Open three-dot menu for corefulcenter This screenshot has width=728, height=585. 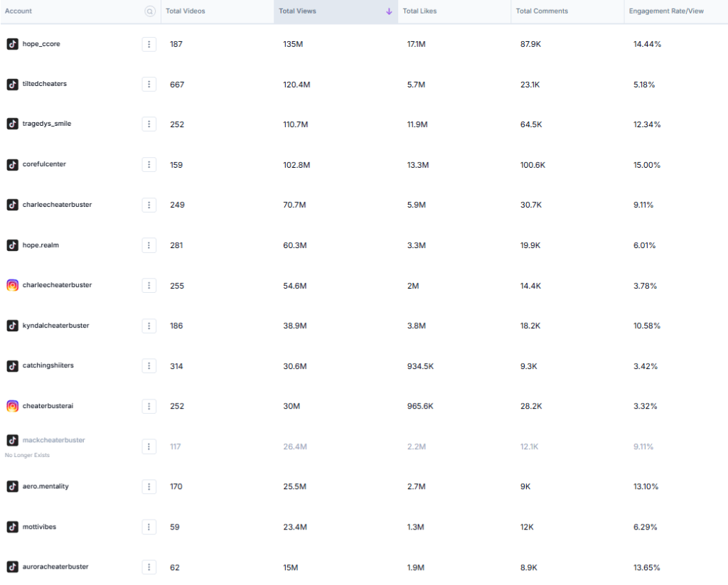149,165
